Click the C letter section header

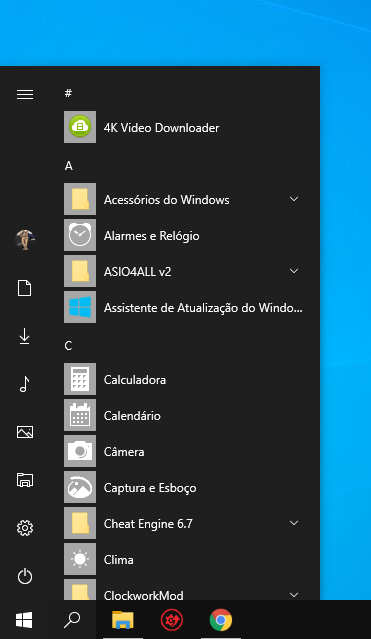click(68, 346)
